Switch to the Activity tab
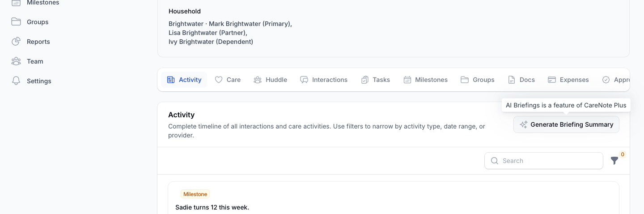 (x=184, y=80)
